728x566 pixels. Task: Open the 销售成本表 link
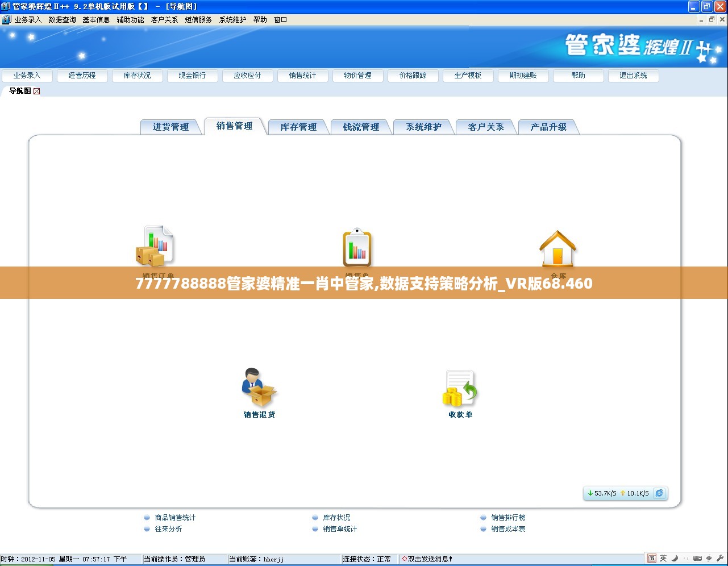[508, 529]
